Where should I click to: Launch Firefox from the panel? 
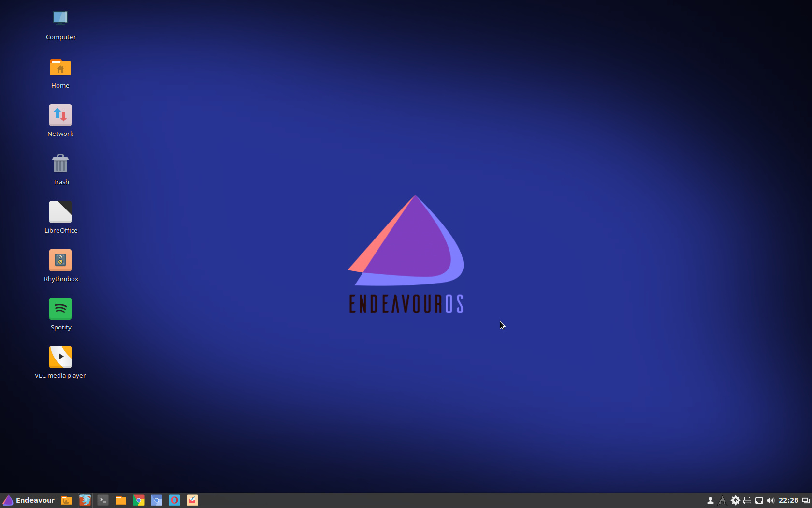point(85,500)
